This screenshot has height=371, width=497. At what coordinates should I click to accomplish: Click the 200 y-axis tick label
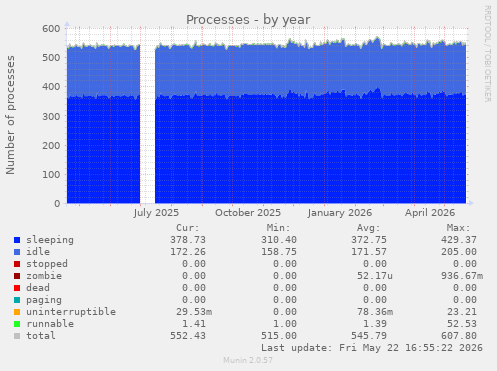[x=51, y=146]
